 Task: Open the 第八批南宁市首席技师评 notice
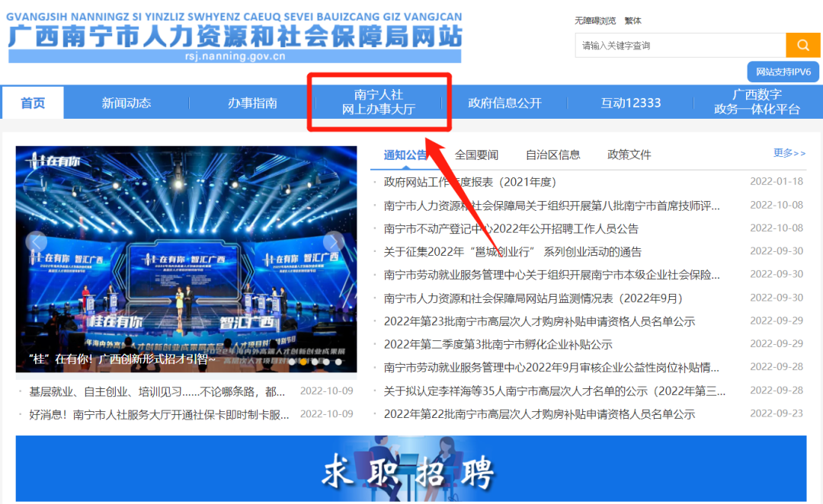pyautogui.click(x=552, y=206)
